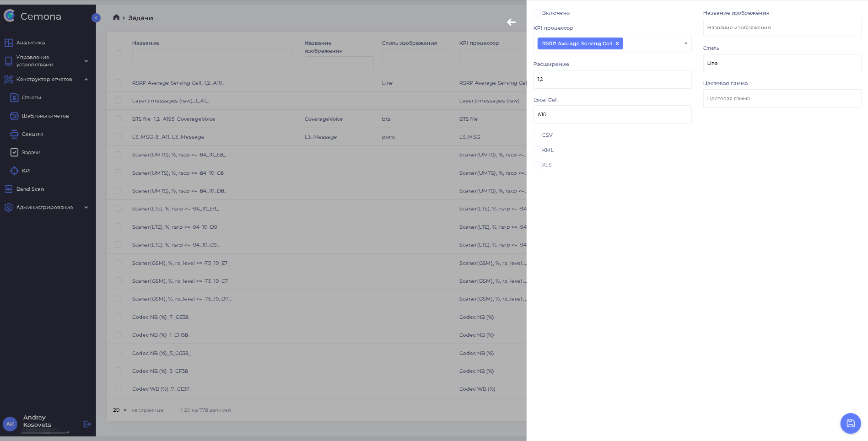
Task: Go to Шаблоны отчетов in sidebar
Action: (x=45, y=116)
